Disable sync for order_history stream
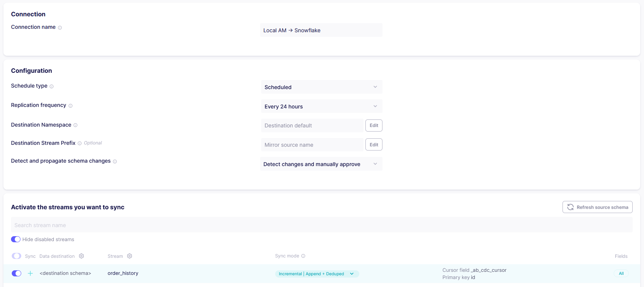Screen dimensions: 644x287 tap(16, 273)
